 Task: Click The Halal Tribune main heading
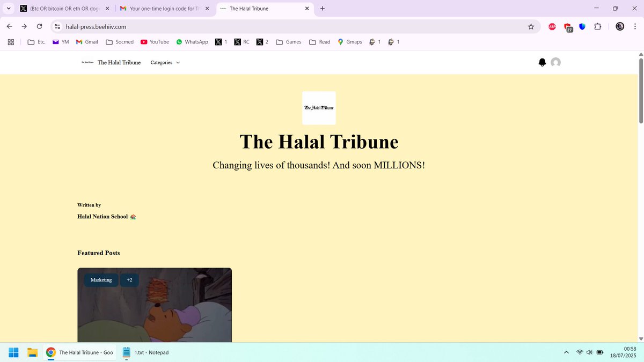coord(319,142)
